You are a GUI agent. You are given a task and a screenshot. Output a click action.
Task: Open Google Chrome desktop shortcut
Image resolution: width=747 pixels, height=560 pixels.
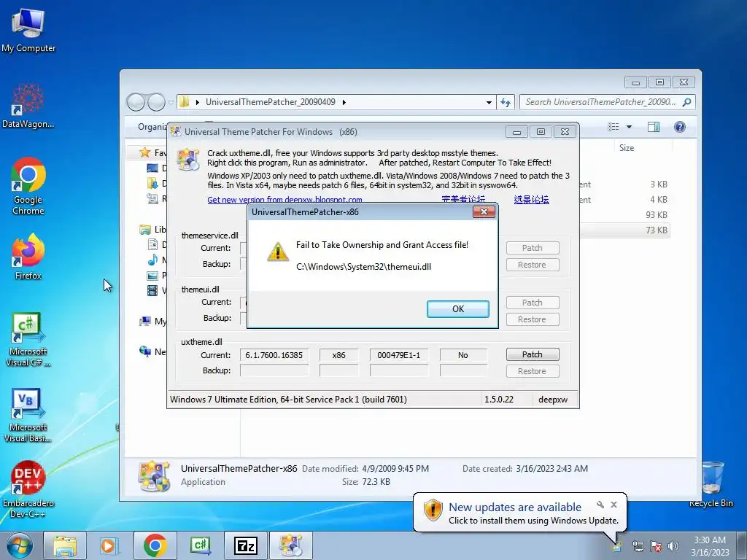pos(28,186)
